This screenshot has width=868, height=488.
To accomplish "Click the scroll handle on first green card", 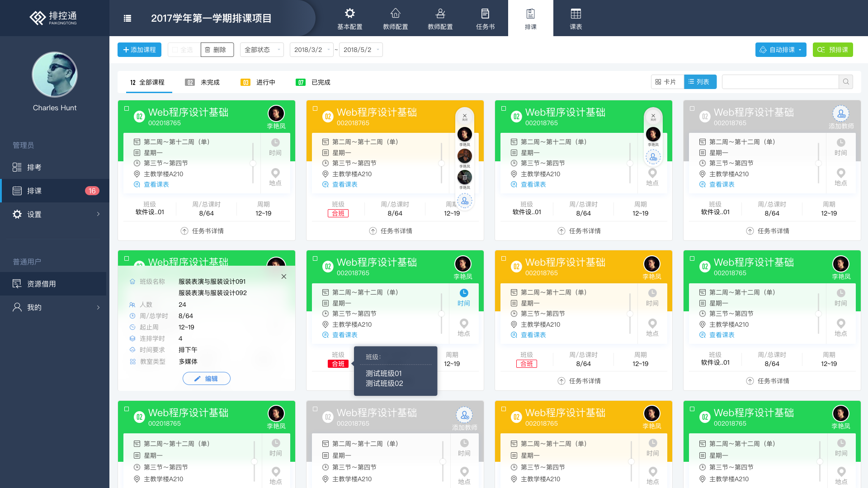I will (253, 163).
